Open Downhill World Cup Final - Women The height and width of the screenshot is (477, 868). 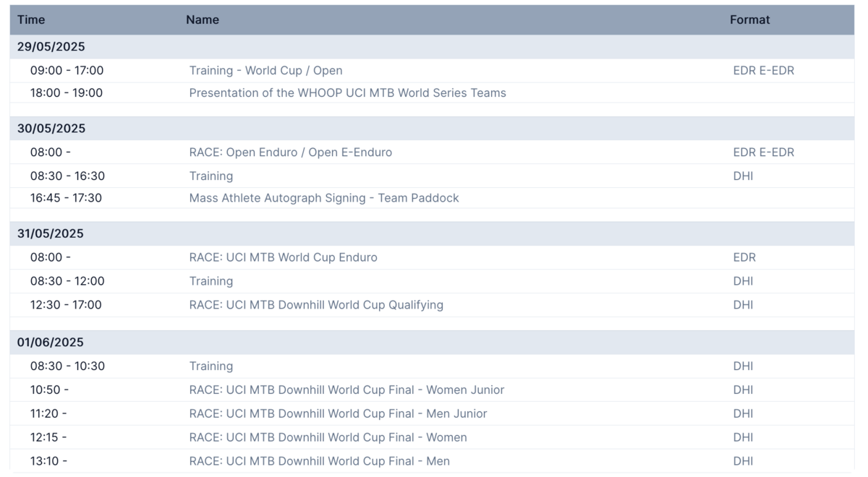pos(328,438)
